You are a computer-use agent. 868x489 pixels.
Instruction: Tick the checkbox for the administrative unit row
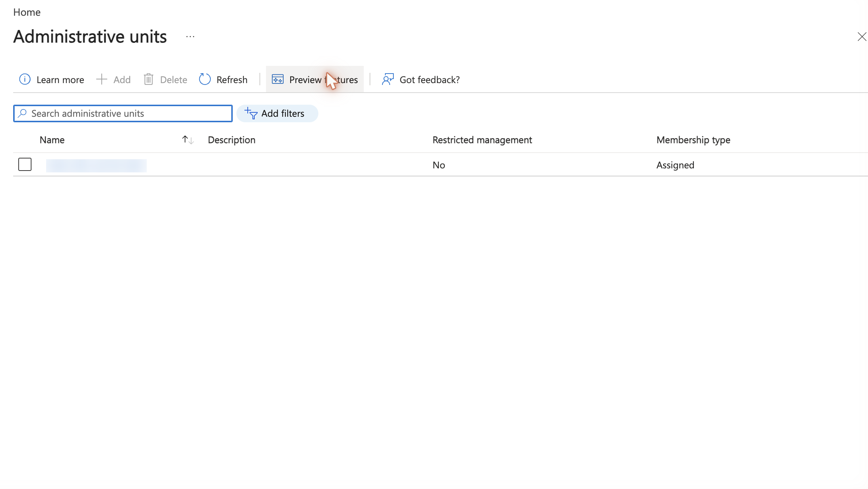click(25, 164)
